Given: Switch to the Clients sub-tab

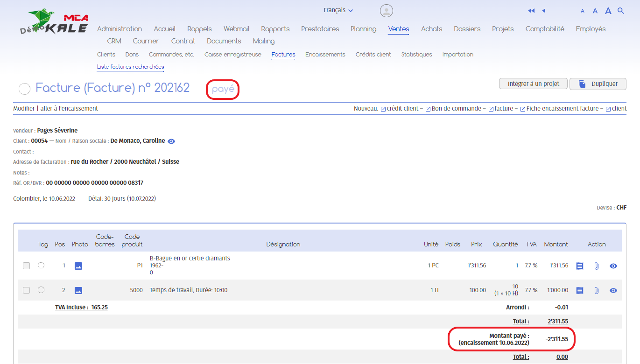Looking at the screenshot, I should coord(106,55).
